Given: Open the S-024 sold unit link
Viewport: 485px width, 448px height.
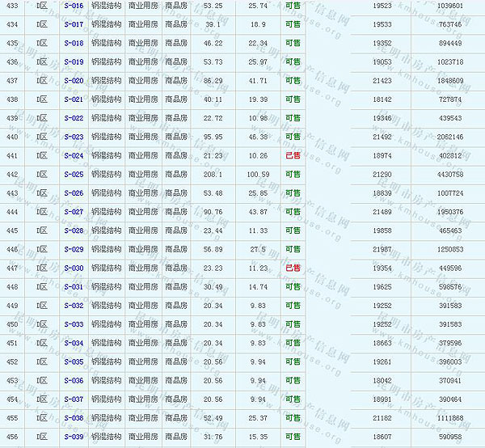Looking at the screenshot, I should (x=73, y=155).
